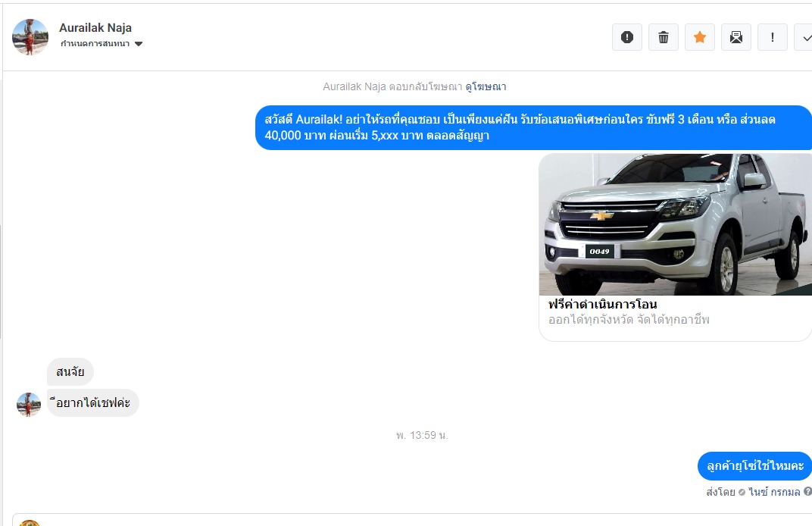Click the blue promotional greeting message bubble
This screenshot has height=526, width=812.
pyautogui.click(x=533, y=127)
